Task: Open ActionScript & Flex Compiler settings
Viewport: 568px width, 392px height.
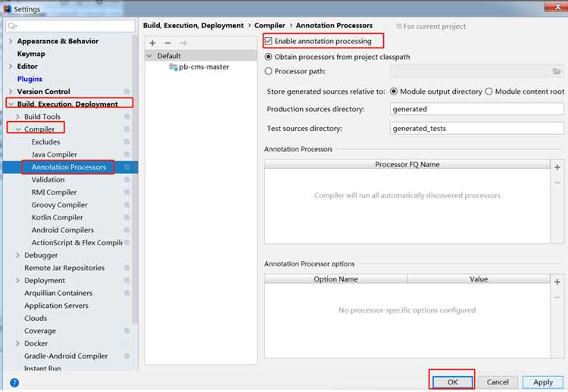Action: pos(76,242)
